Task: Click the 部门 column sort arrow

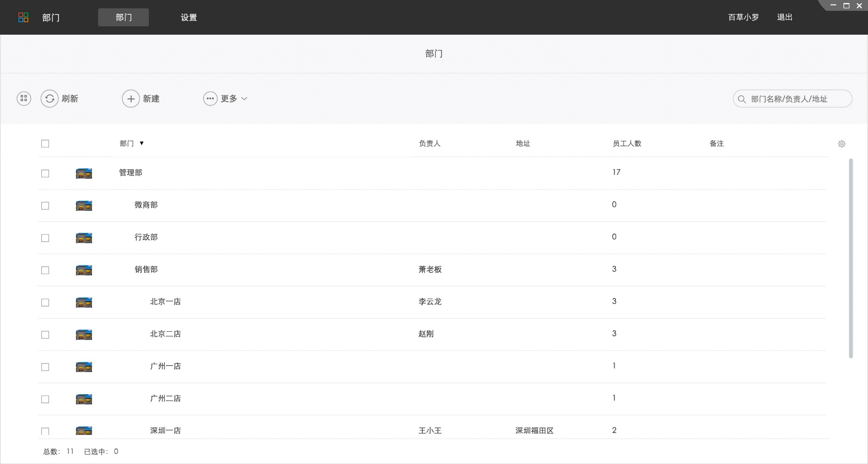Action: point(141,144)
